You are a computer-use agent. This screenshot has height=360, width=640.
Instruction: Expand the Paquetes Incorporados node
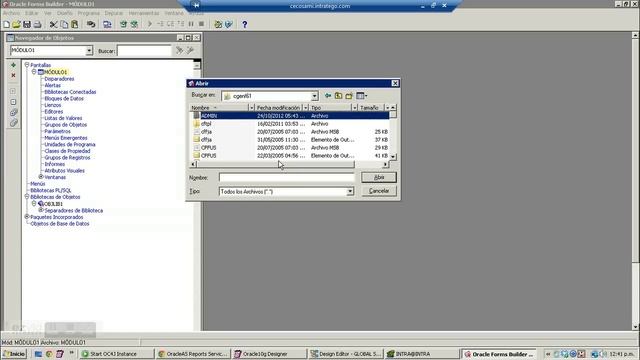(27, 217)
